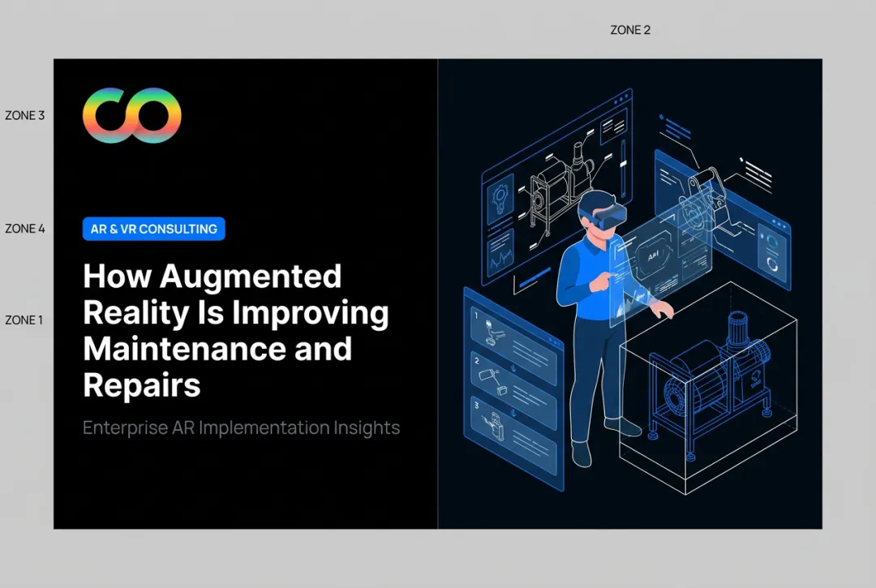
Task: Click the ZONE 2 label
Action: 630,30
